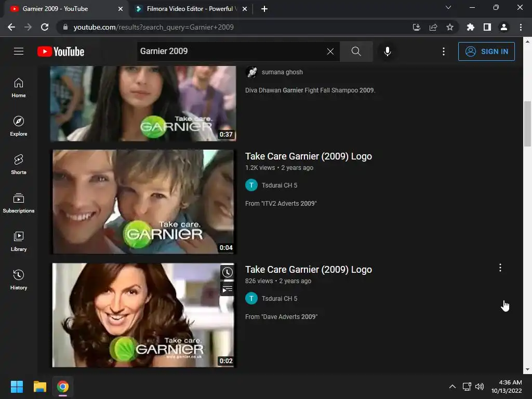Open the browser extensions puzzle icon

pos(471,27)
